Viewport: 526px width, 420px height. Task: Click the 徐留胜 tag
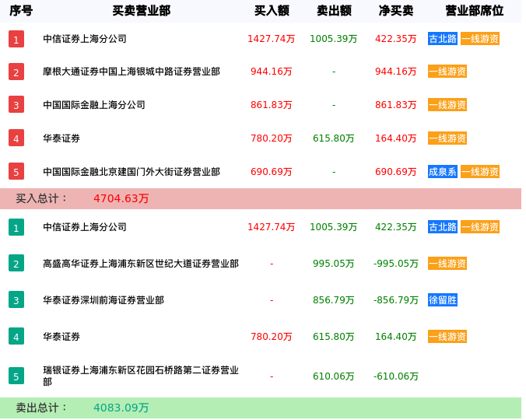(443, 300)
